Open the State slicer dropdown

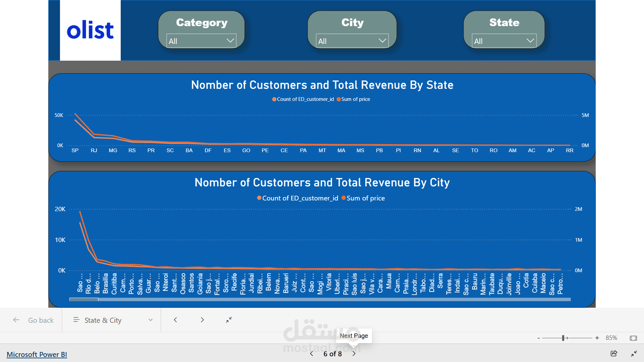(504, 41)
